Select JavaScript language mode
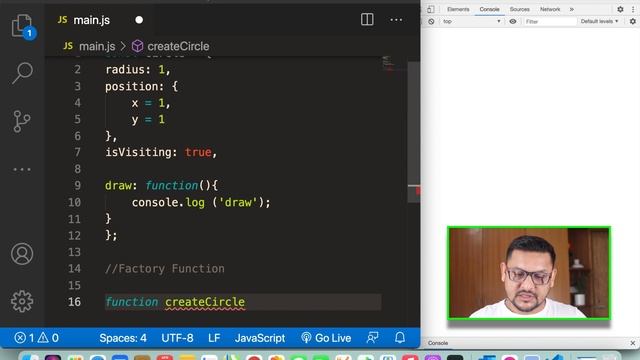640x360 pixels. coord(260,338)
